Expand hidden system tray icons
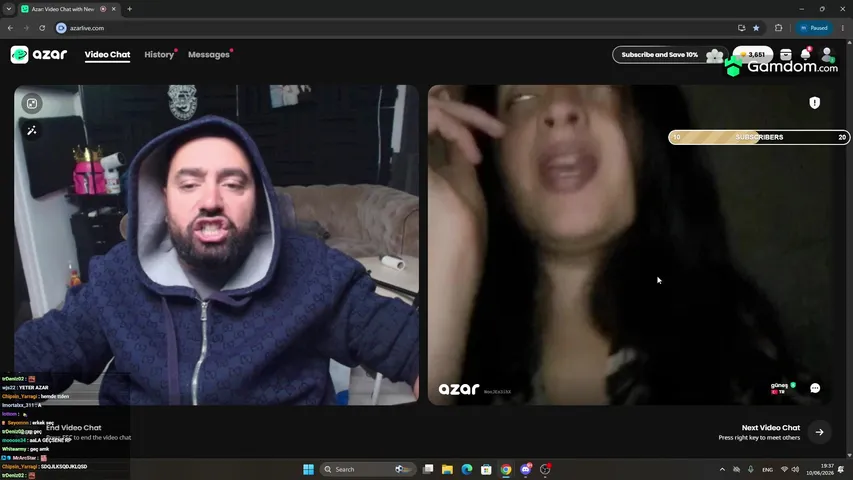Screen dimensions: 853x480 coord(722,469)
